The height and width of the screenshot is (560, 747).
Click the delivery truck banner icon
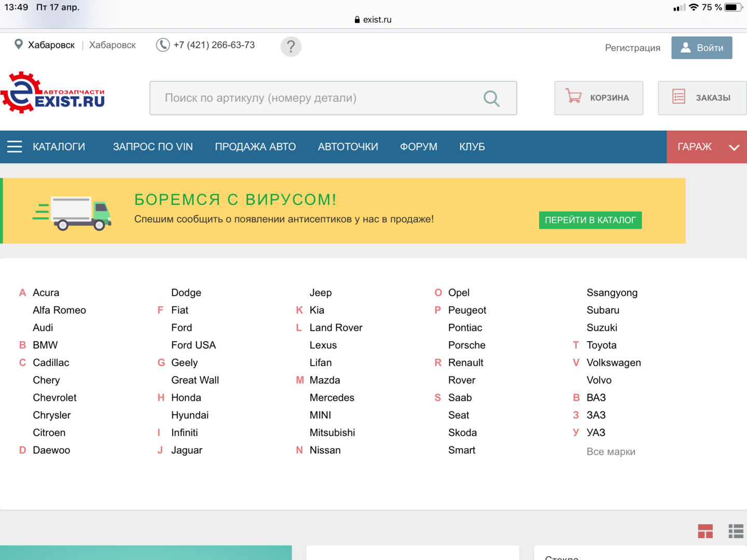72,213
